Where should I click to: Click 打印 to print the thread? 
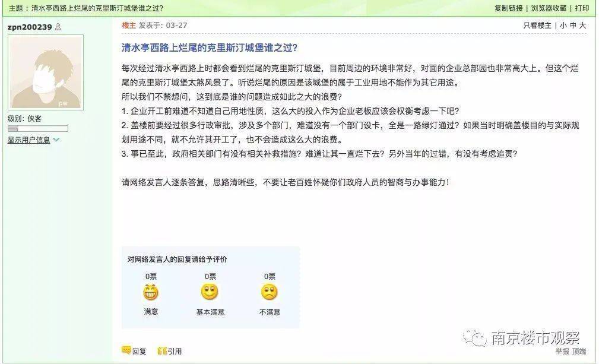pyautogui.click(x=582, y=8)
